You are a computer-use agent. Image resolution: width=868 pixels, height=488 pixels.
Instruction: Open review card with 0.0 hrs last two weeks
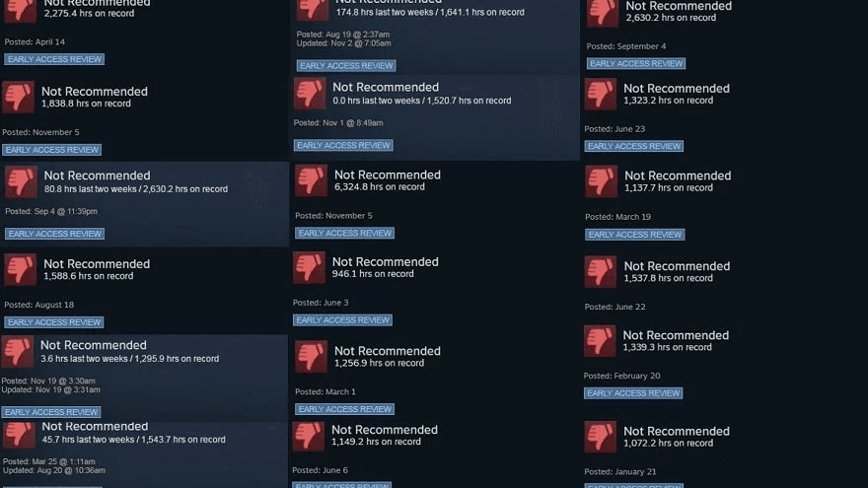[x=436, y=118]
